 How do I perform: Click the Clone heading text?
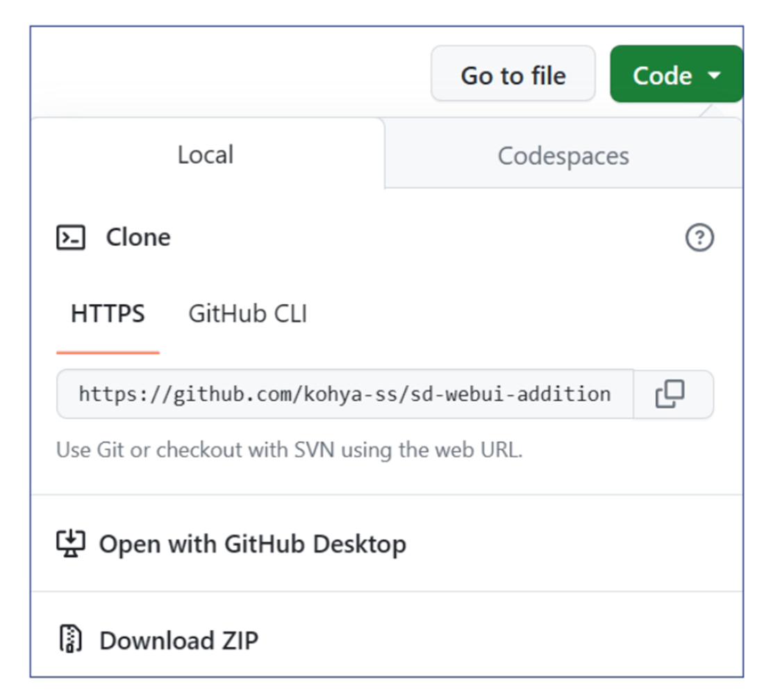[138, 237]
